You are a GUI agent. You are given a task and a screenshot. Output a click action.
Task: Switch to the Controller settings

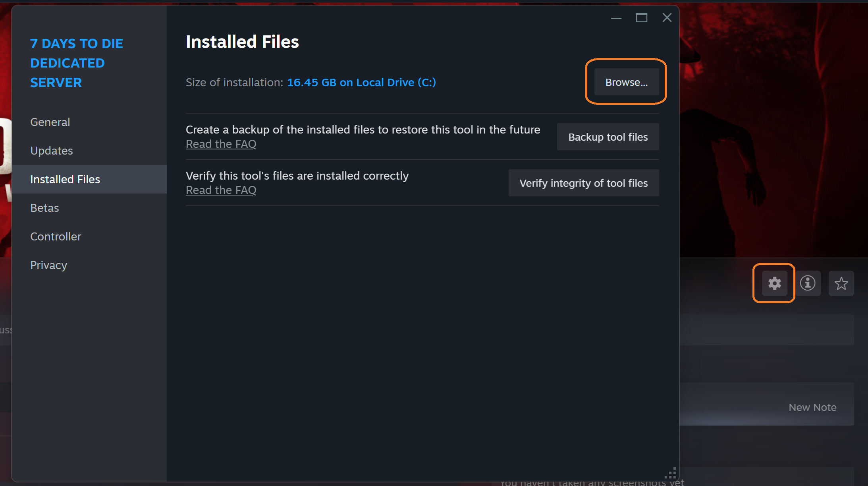pos(56,236)
